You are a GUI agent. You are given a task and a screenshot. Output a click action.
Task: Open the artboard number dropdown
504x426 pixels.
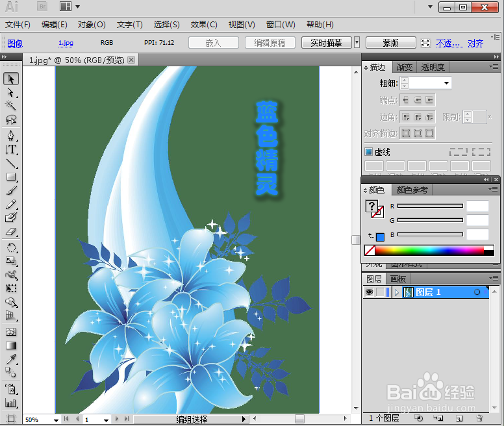coord(106,420)
